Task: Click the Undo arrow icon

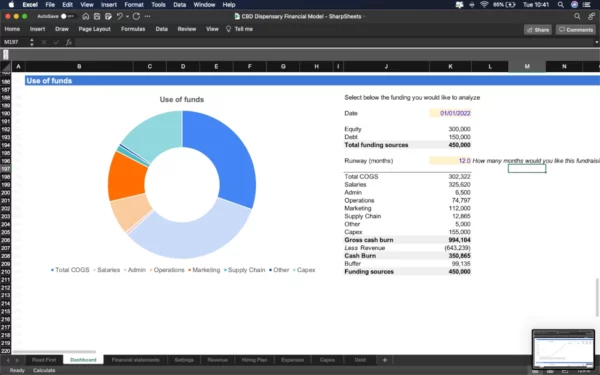Action: pos(119,16)
